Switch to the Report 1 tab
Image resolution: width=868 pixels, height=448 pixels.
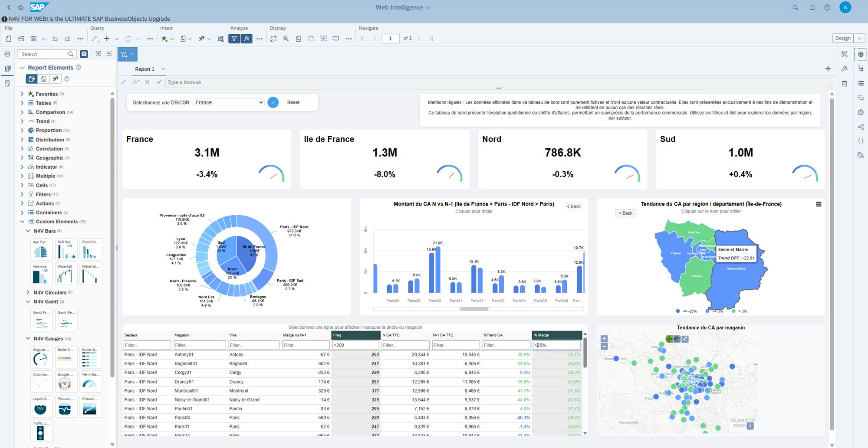pos(145,69)
